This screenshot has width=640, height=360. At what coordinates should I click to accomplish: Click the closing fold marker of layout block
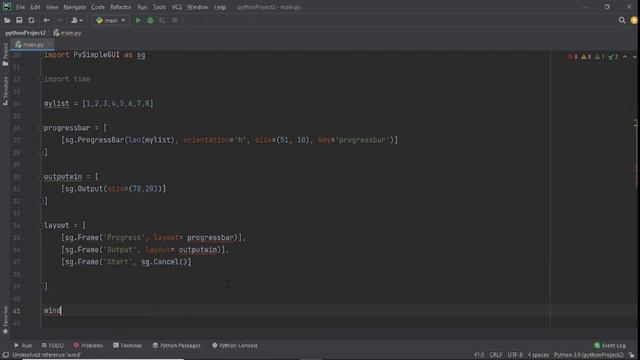(41, 286)
